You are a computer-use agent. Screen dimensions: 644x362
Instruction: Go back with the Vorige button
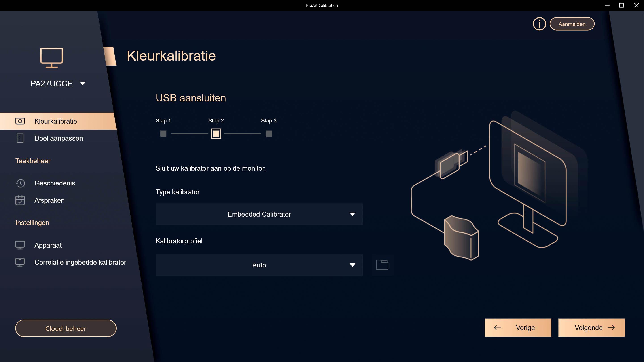point(518,328)
